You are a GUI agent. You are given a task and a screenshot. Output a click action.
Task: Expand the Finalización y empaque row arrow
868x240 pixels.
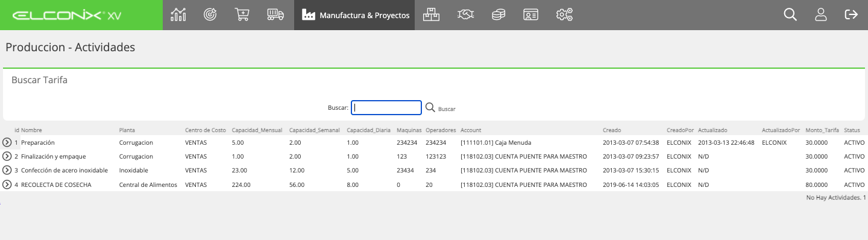[7, 156]
